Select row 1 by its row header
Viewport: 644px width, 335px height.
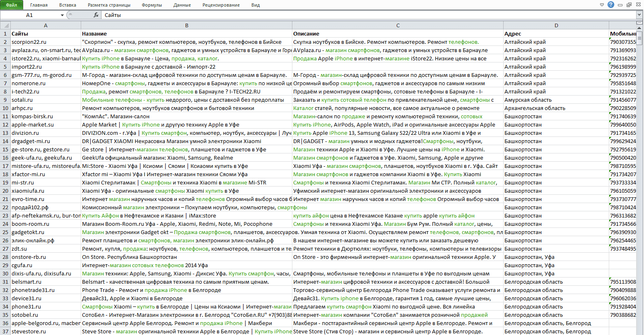(5, 33)
